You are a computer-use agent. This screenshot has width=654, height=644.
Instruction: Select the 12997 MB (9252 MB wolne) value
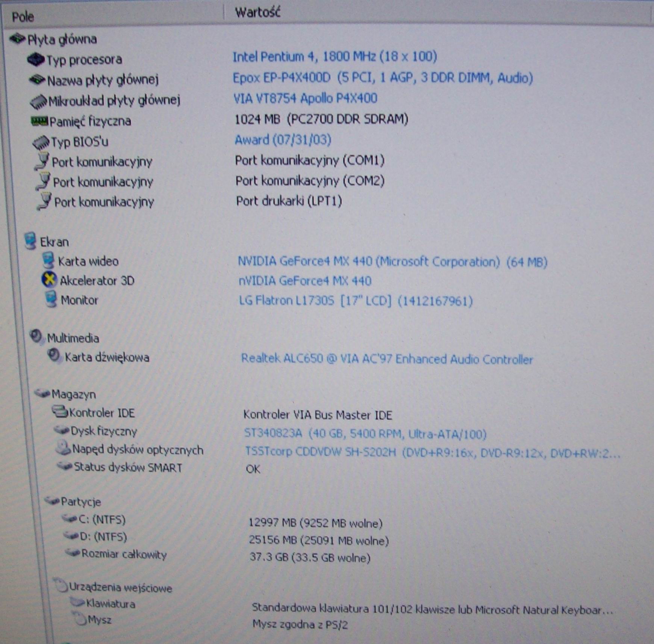point(316,523)
